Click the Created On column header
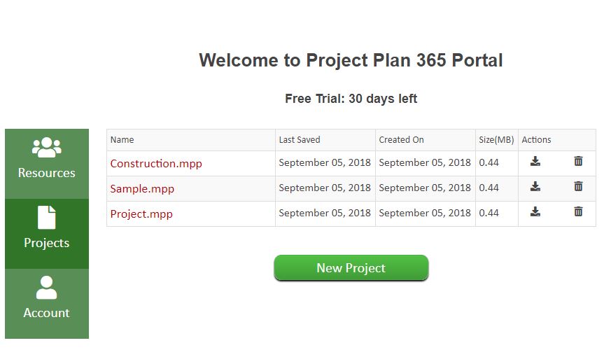 pyautogui.click(x=401, y=140)
